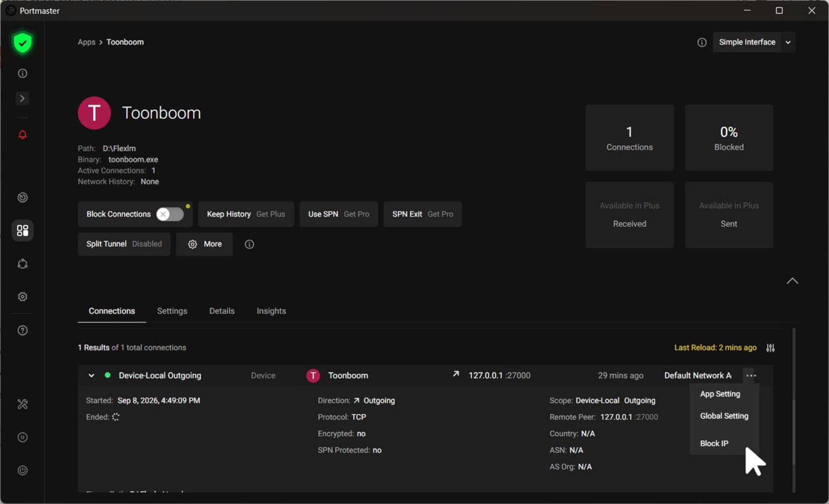Switch to the Connections tab
The width and height of the screenshot is (829, 504).
(112, 311)
